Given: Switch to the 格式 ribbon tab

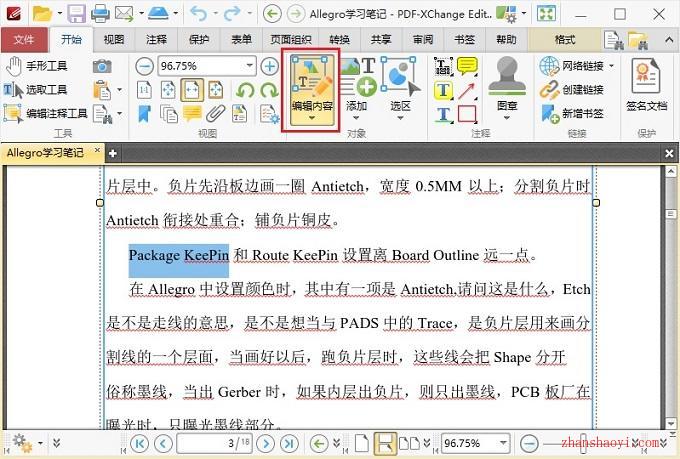Looking at the screenshot, I should (565, 39).
